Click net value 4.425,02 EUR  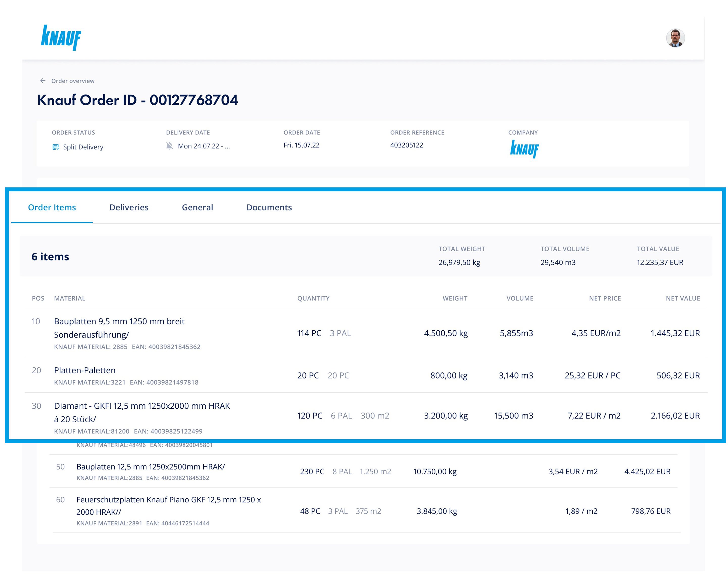click(647, 472)
